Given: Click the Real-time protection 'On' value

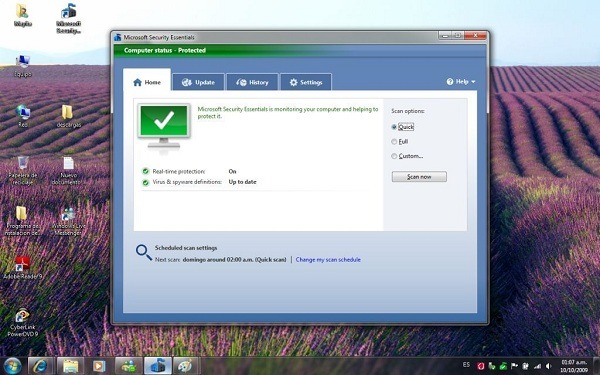Looking at the screenshot, I should click(x=232, y=171).
